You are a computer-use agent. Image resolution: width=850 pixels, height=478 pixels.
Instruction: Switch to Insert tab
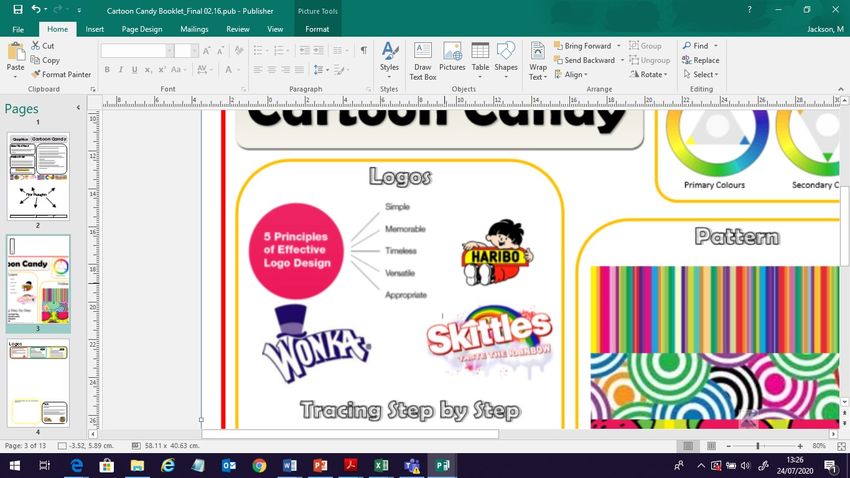click(x=94, y=29)
